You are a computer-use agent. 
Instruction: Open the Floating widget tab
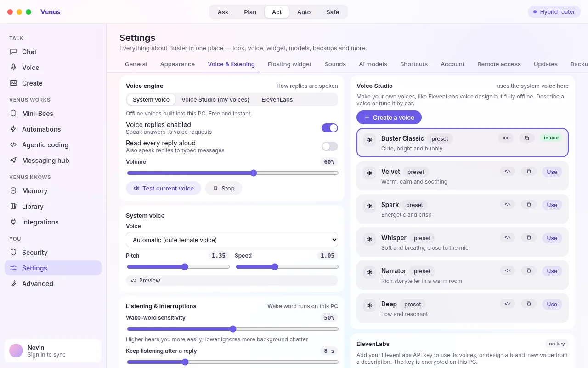click(290, 64)
